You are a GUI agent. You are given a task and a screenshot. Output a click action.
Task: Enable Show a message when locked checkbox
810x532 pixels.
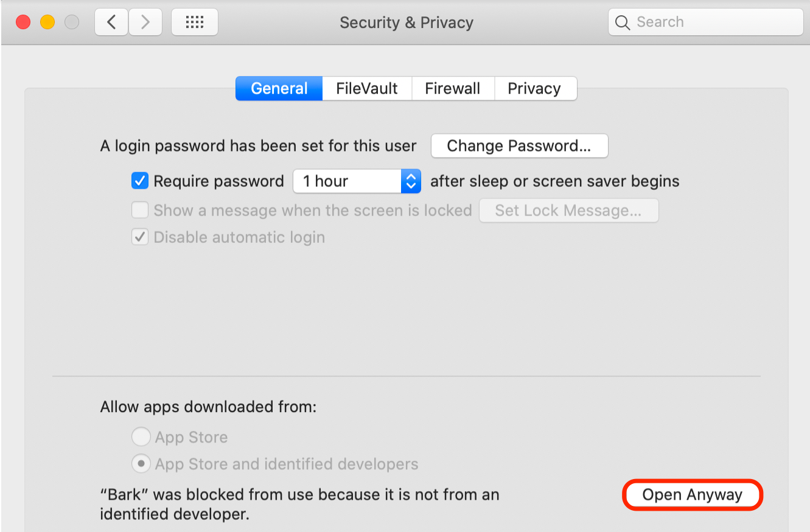(140, 211)
